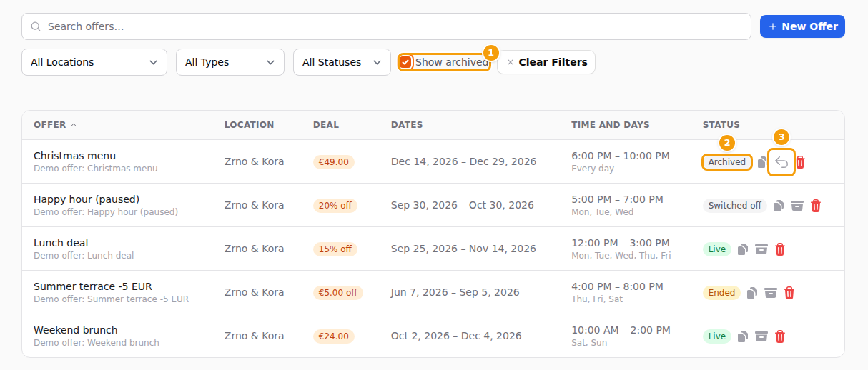868x370 pixels.
Task: Archive the Weekend brunch offer
Action: (x=761, y=336)
